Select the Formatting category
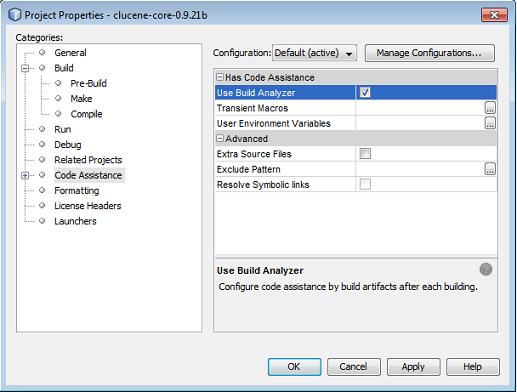 [77, 191]
